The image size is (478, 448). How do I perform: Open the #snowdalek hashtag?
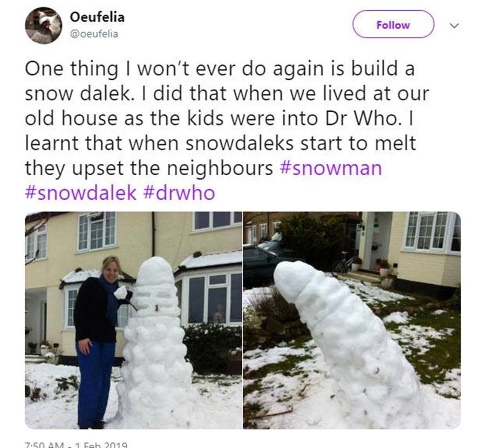coord(81,193)
